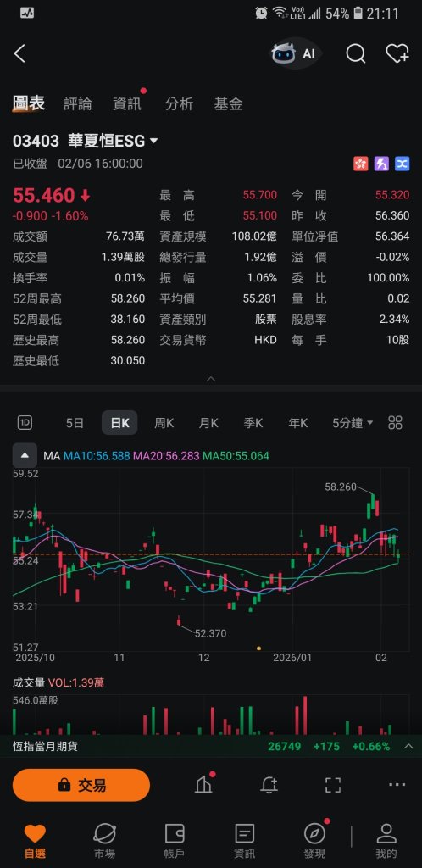Tap the alarm clock status icon

click(x=261, y=14)
